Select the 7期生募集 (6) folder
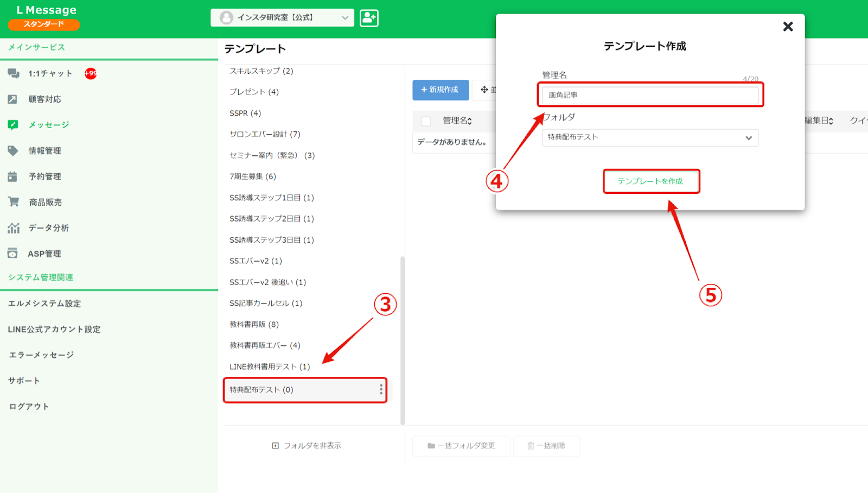868x493 pixels. pos(253,176)
